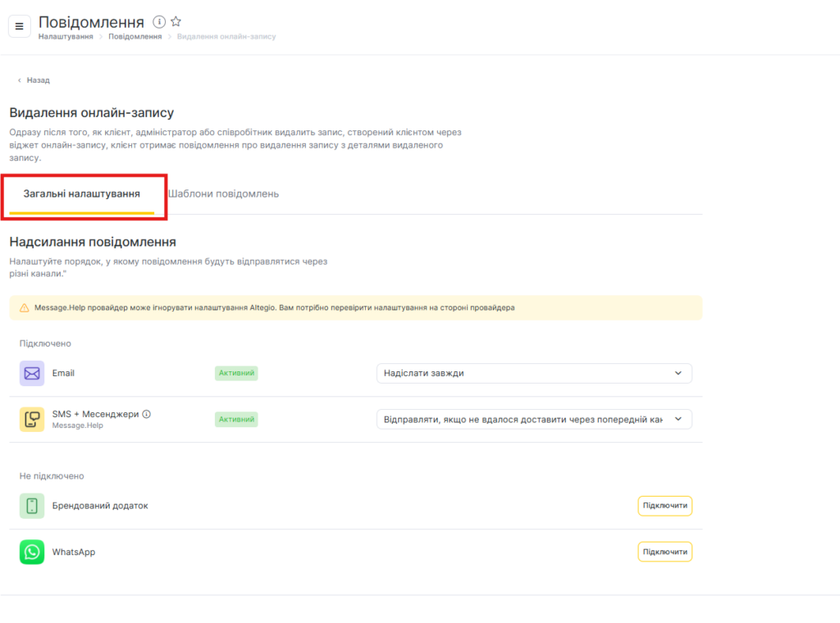Click the Активний badge for SMS + Месенджери
Image resolution: width=840 pixels, height=623 pixels.
[x=236, y=419]
